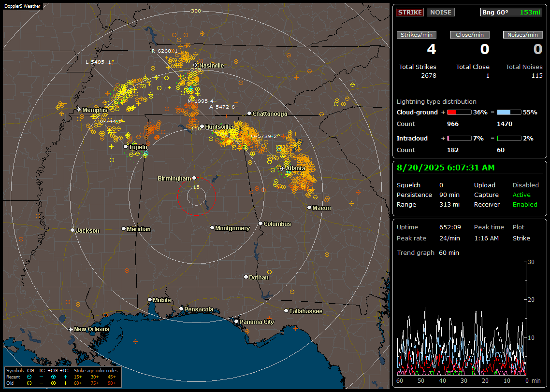Screen dimensions: 550x392
Task: Click the Recent +IC plus legend symbol
Action: [65, 377]
